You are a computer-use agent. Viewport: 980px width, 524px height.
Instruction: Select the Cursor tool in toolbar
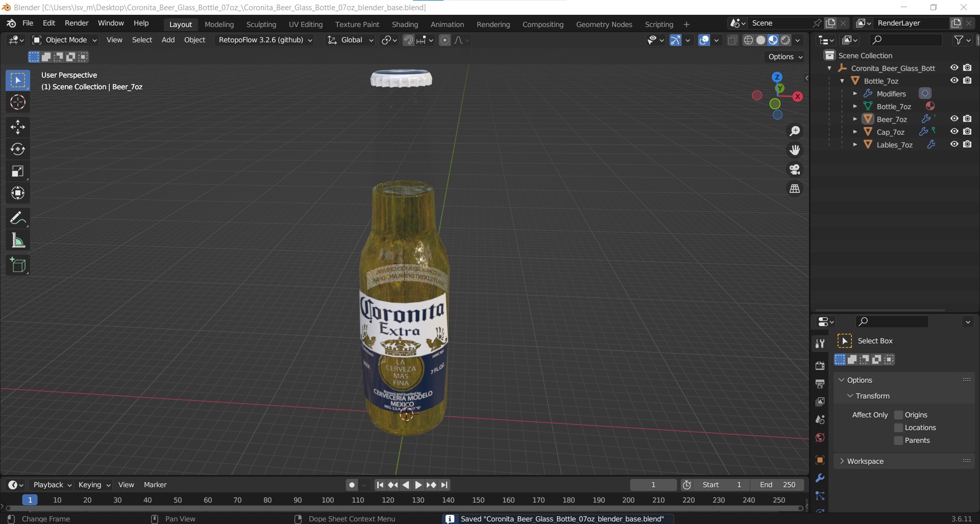[x=18, y=103]
